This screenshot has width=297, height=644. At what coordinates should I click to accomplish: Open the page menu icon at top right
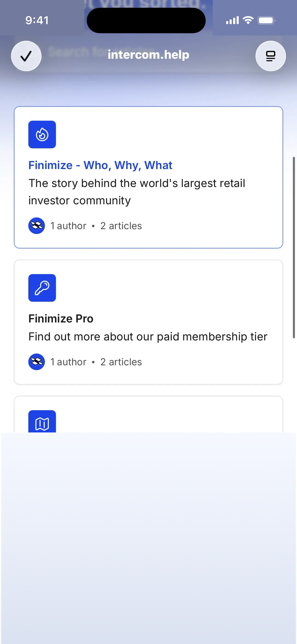tap(271, 56)
